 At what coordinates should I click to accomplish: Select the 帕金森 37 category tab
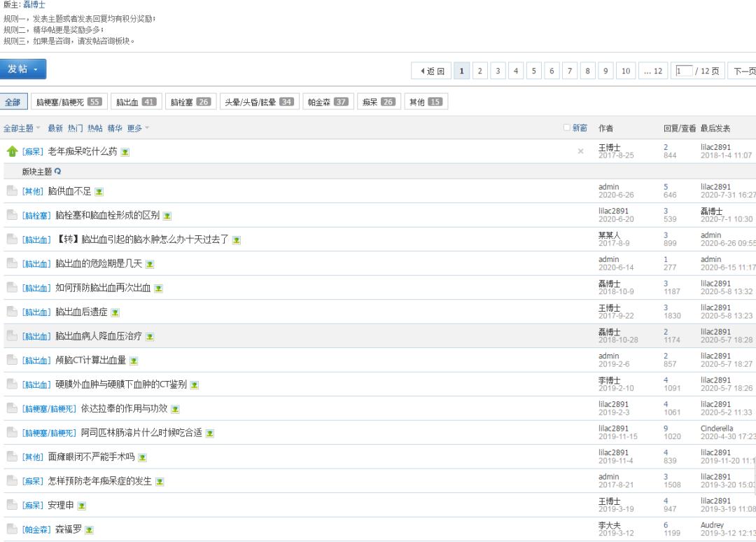tap(328, 102)
